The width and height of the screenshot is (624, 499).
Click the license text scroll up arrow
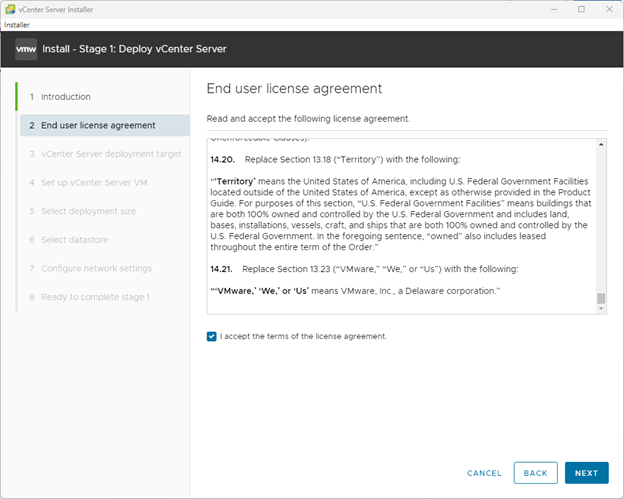click(x=601, y=144)
